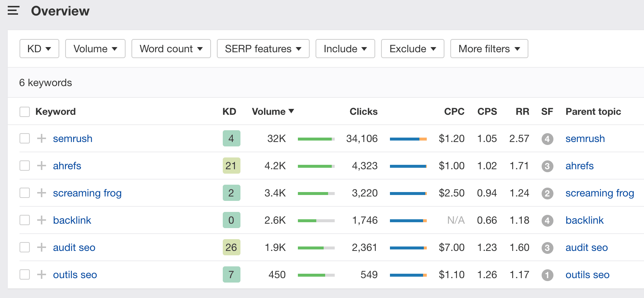Open SERP features badge 1 for outils seo
Screen dimensions: 644x298
(x=547, y=275)
